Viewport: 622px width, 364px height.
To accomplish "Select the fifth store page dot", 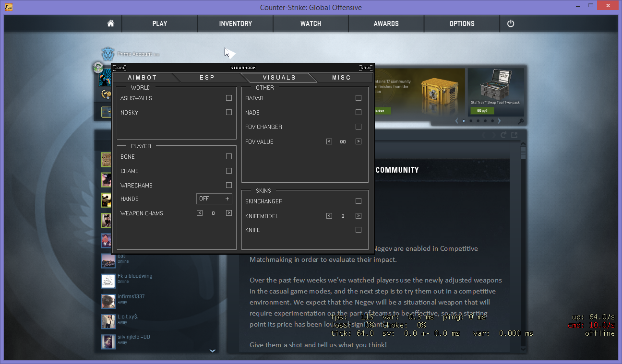I will click(492, 121).
